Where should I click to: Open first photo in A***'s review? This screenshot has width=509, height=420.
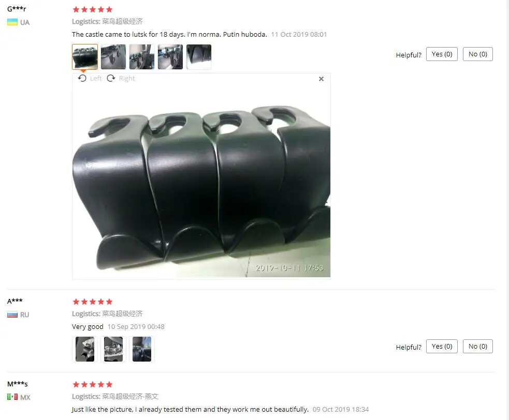click(85, 349)
